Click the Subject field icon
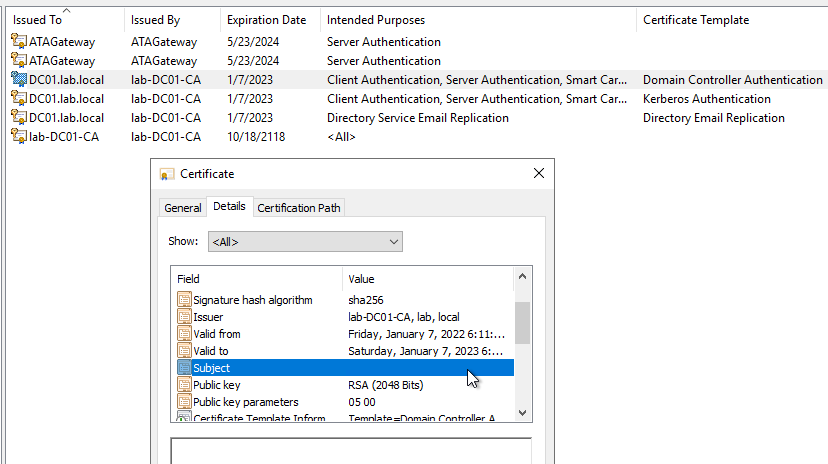This screenshot has width=828, height=464. pyautogui.click(x=184, y=367)
